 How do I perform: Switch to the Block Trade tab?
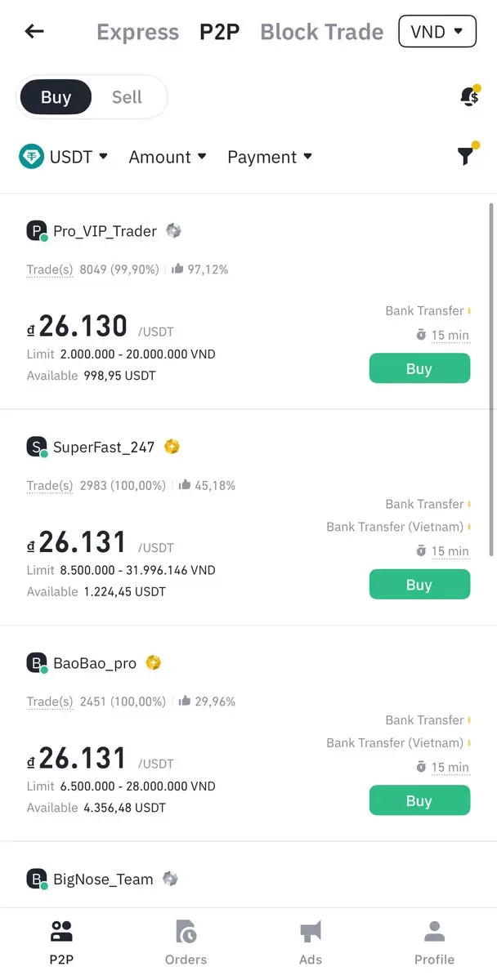coord(321,32)
